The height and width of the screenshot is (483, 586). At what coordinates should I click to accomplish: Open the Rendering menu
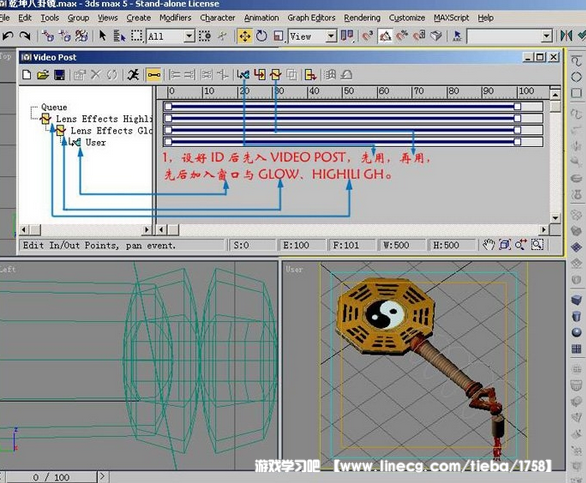pos(362,18)
